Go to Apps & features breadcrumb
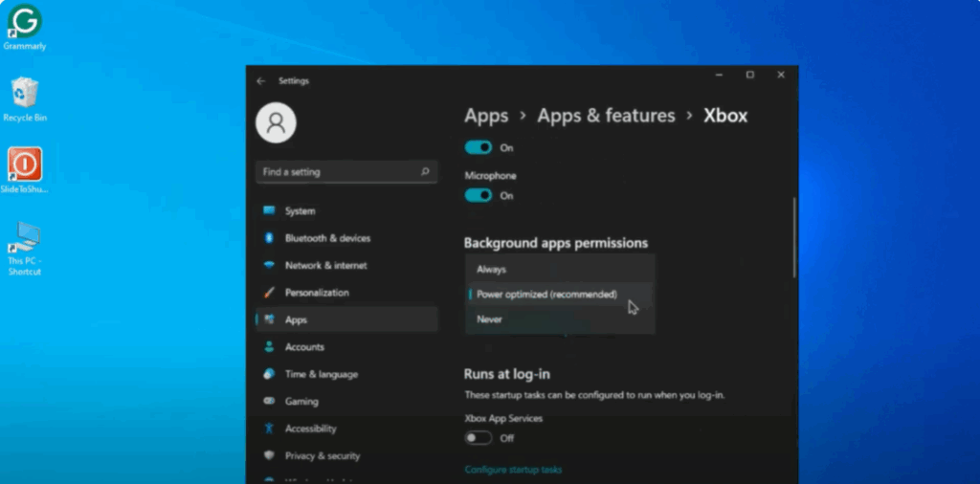This screenshot has width=980, height=484. 606,116
